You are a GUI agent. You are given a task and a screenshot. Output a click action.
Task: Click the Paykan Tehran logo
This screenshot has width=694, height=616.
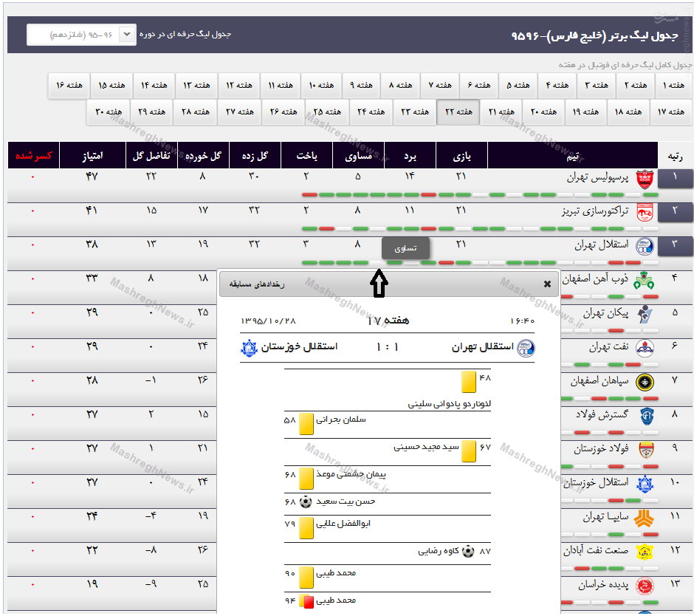point(645,315)
